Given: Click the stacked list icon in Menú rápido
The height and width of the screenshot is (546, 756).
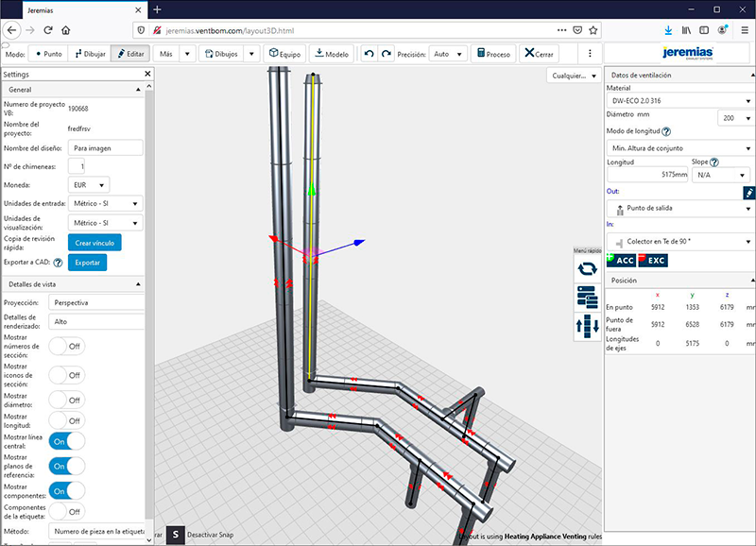Looking at the screenshot, I should pos(586,299).
